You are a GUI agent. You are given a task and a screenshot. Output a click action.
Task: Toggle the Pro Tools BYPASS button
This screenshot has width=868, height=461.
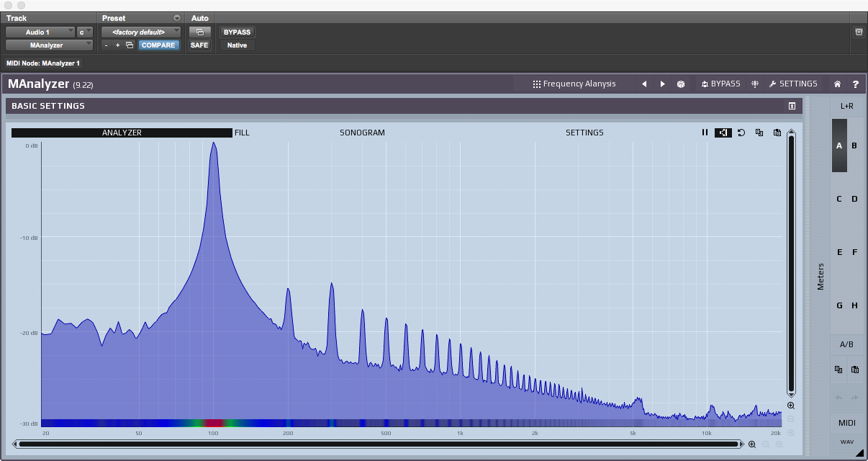coord(237,32)
